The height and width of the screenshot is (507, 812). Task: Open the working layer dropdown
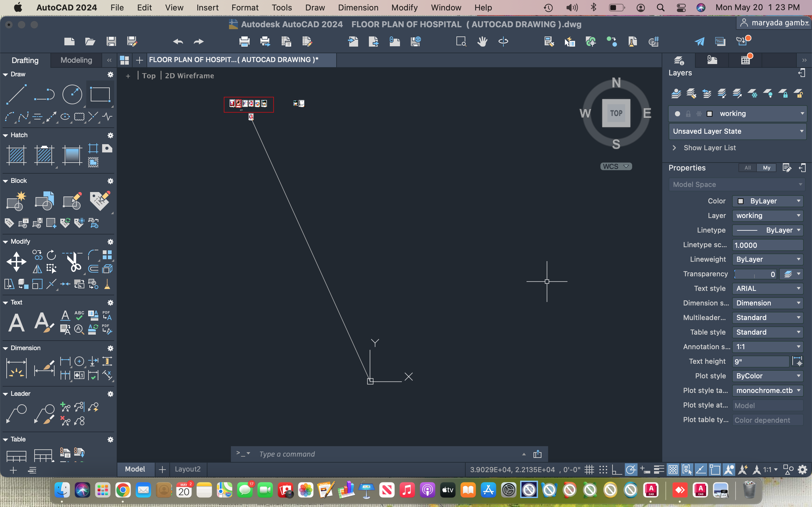(801, 113)
